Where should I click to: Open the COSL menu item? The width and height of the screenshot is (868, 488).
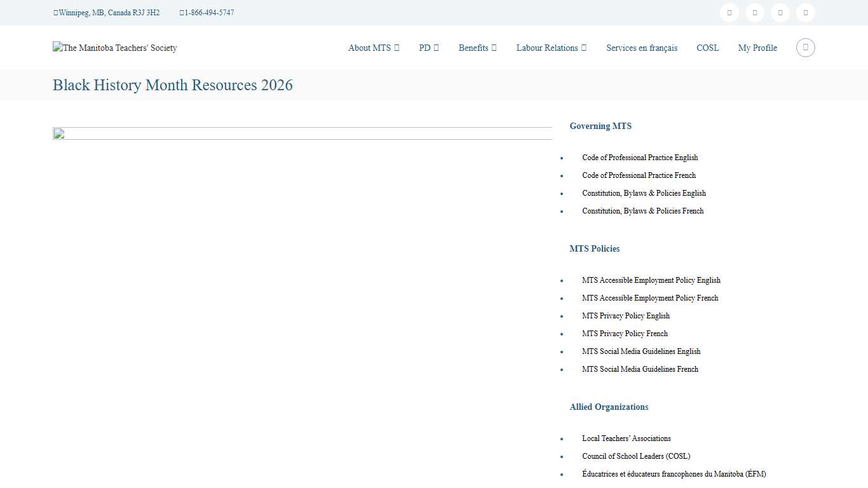pyautogui.click(x=707, y=48)
